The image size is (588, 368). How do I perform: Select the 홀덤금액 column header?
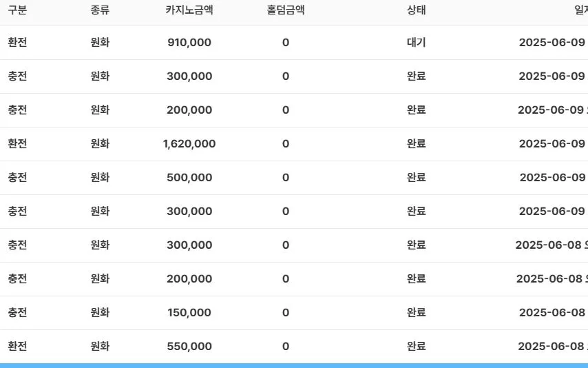pyautogui.click(x=285, y=10)
